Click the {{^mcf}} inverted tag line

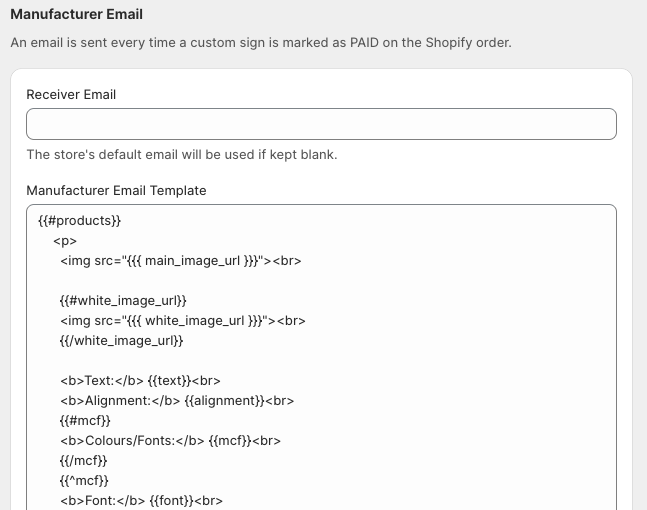84,480
